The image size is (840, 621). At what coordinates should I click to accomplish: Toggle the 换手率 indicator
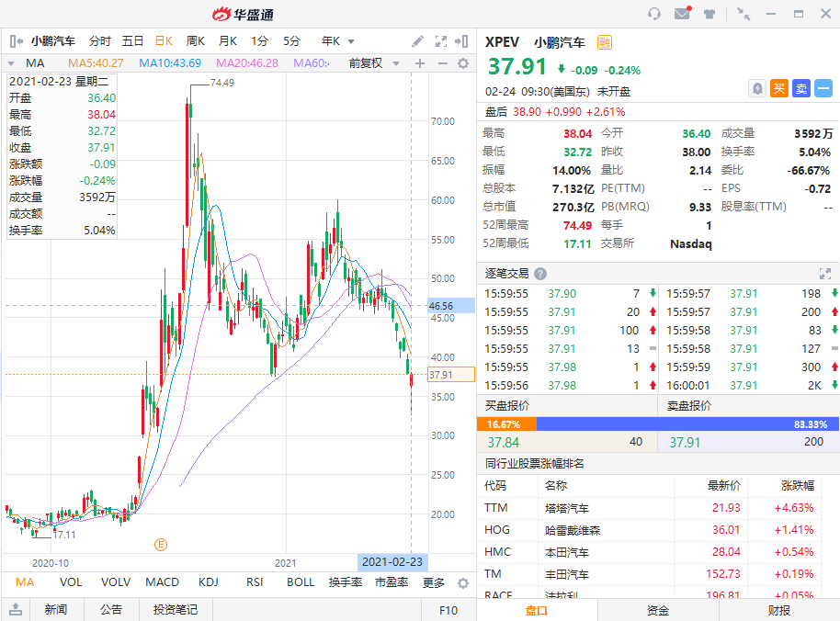tap(346, 581)
